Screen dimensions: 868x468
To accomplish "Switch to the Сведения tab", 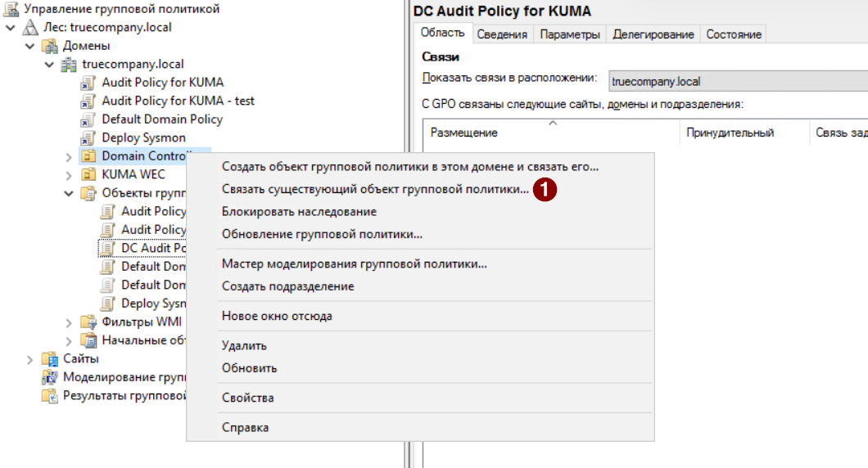I will (x=502, y=34).
